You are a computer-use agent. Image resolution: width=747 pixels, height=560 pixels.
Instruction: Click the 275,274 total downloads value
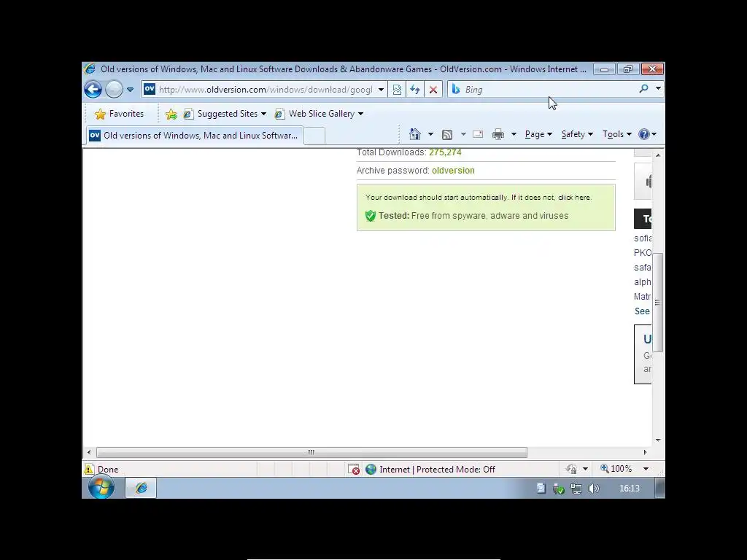point(445,152)
